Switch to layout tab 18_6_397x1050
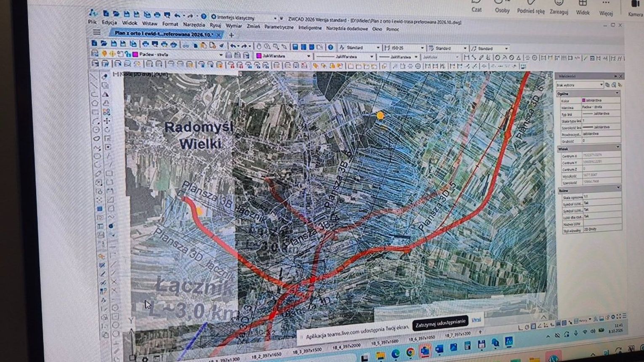644x362 pixels. (x=421, y=338)
